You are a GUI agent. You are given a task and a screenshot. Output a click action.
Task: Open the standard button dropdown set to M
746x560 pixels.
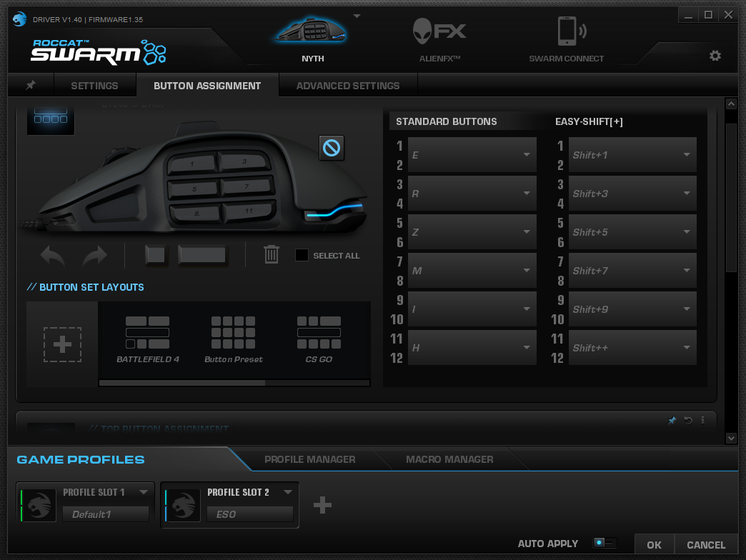472,270
